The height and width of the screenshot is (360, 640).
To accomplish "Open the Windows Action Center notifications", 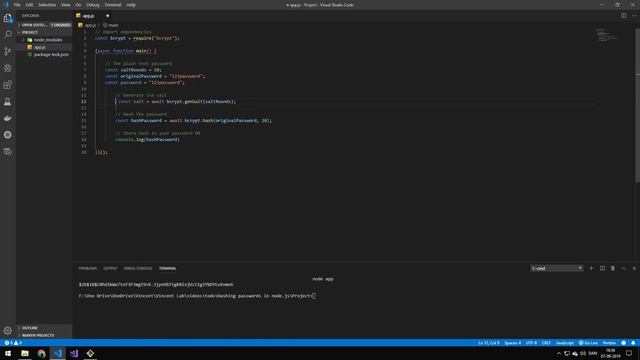I will [x=629, y=353].
